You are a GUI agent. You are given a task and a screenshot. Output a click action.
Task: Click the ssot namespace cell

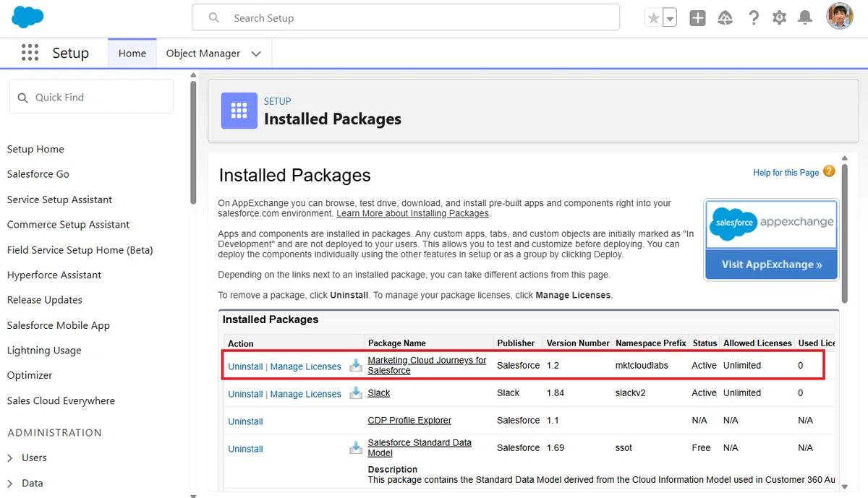tap(624, 448)
